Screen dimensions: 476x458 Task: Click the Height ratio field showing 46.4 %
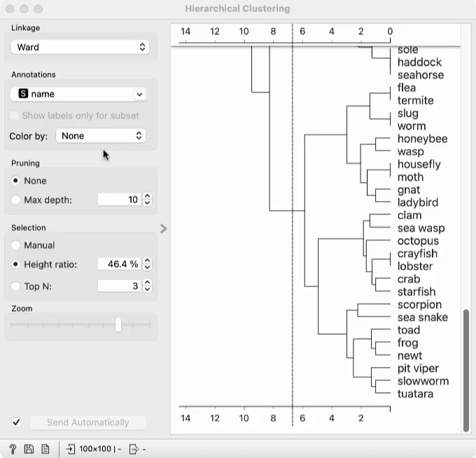(x=119, y=264)
